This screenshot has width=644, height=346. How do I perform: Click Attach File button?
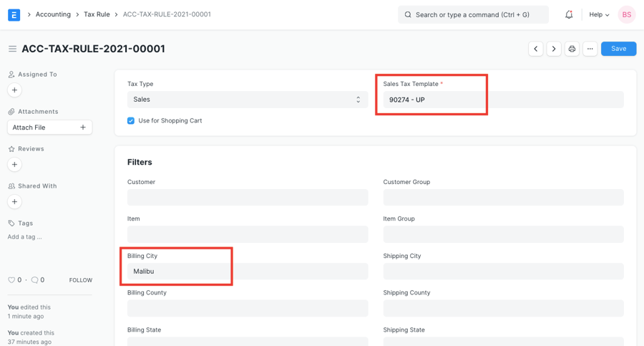point(49,128)
